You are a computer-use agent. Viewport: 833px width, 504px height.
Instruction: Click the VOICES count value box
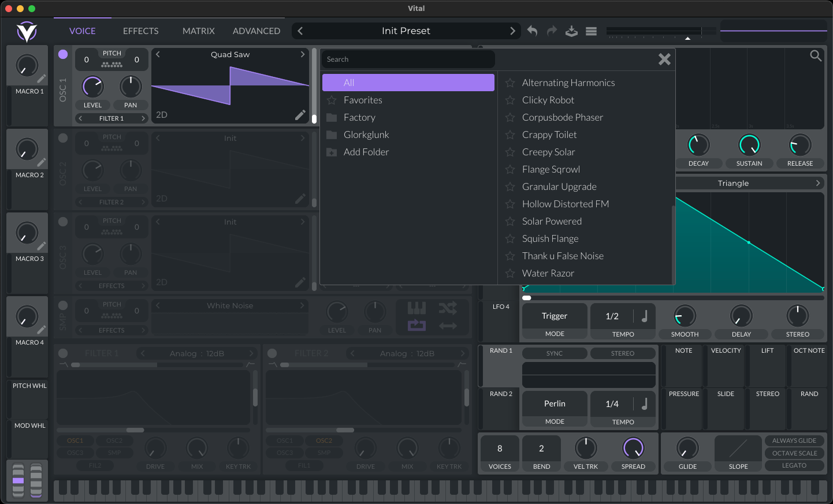coord(500,448)
